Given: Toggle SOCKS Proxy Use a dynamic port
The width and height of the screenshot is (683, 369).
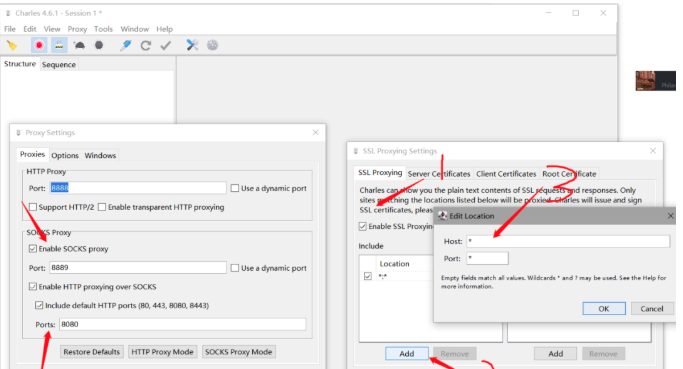Looking at the screenshot, I should (235, 267).
